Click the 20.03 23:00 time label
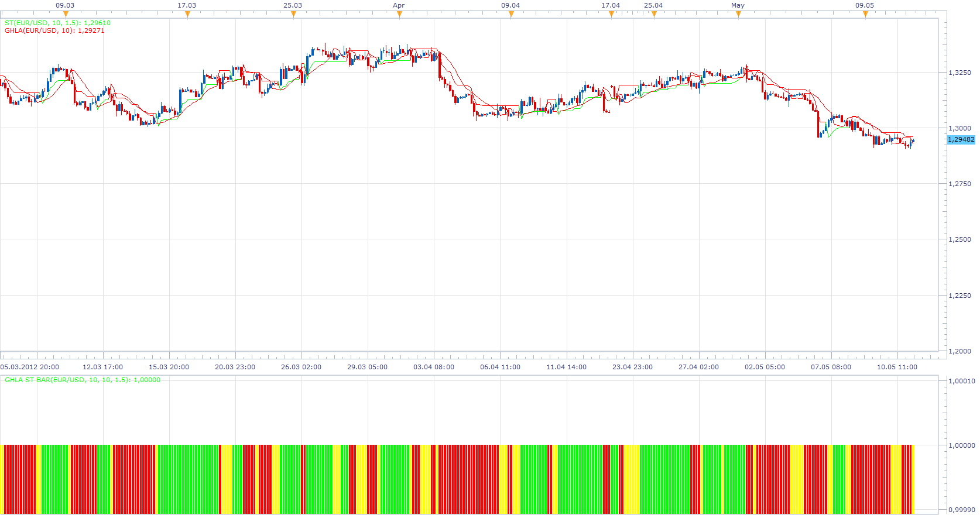The height and width of the screenshot is (515, 980). 235,367
